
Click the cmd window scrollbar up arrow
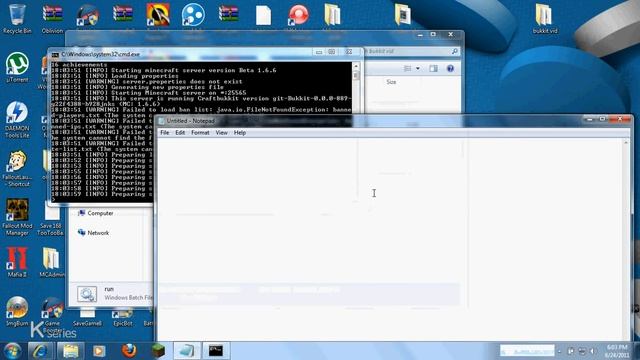[x=356, y=65]
